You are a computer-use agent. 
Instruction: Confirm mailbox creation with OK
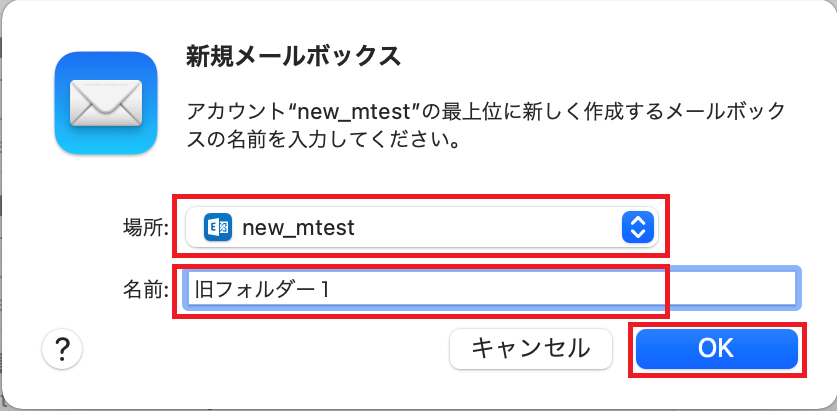click(717, 349)
